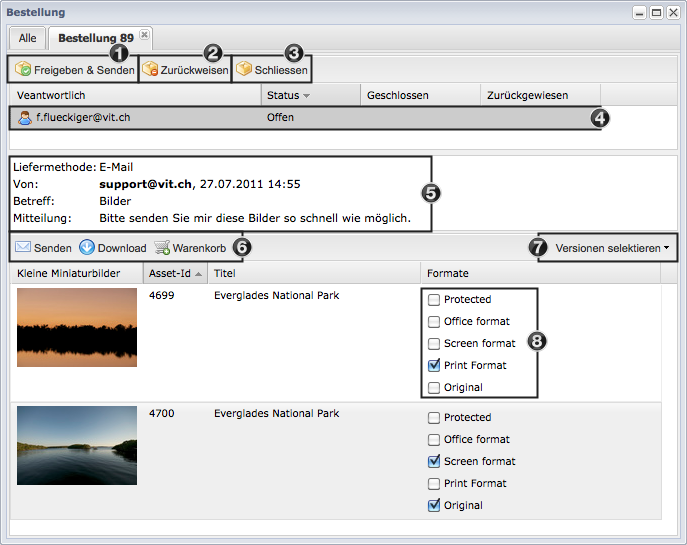The height and width of the screenshot is (545, 687).
Task: Maximize the Bestellung window
Action: 656,13
